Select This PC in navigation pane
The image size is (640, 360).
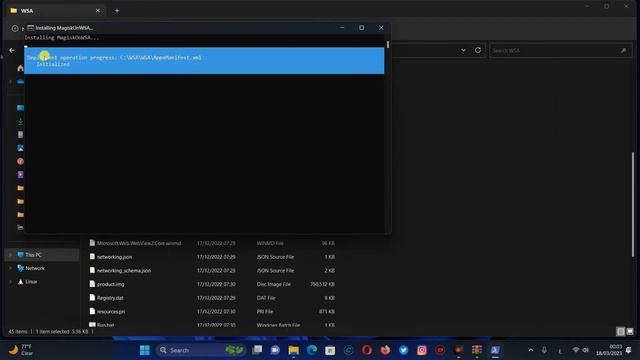click(x=42, y=255)
